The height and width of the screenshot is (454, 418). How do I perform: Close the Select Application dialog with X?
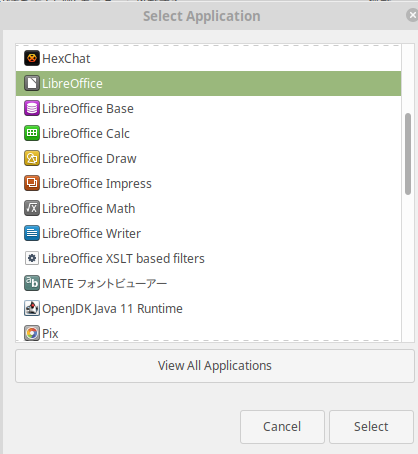(412, 15)
